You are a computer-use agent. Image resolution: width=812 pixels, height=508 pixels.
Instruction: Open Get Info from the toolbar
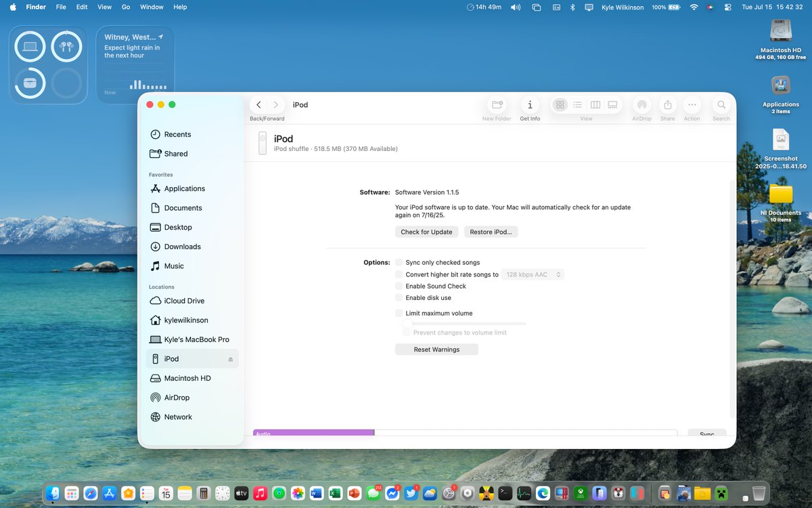point(530,105)
